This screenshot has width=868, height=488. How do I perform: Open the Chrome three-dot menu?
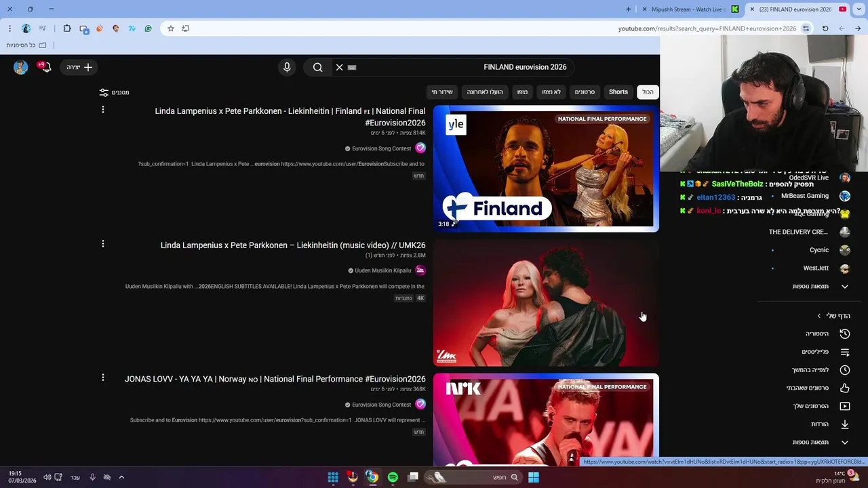9,28
